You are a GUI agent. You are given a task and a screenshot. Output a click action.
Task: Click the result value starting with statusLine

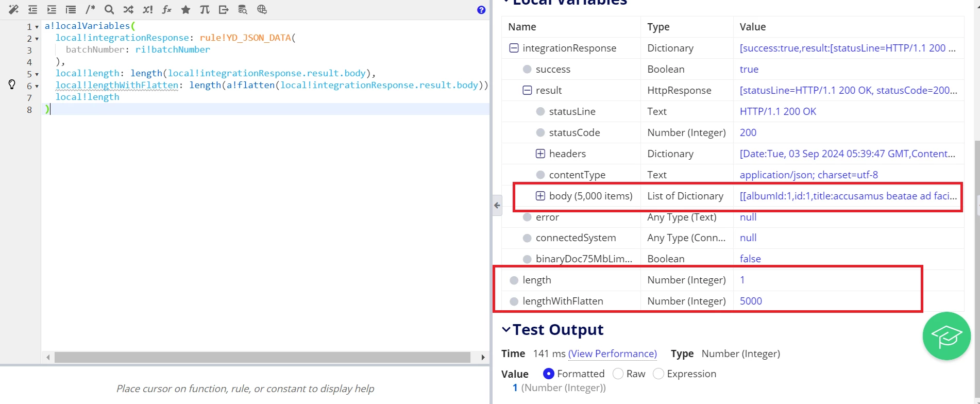coord(849,90)
